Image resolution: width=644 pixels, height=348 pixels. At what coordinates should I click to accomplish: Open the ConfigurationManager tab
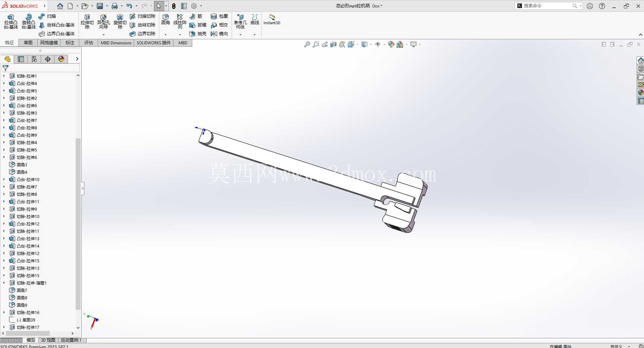[x=34, y=59]
